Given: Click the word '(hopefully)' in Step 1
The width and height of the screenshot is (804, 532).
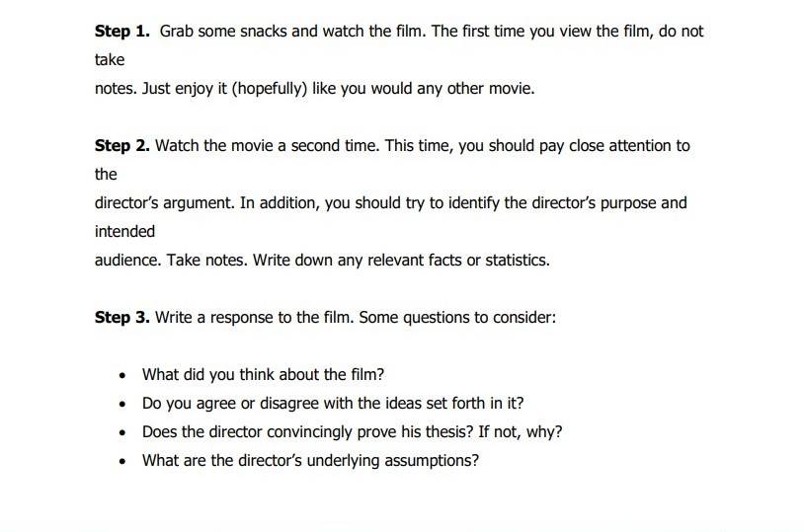Looking at the screenshot, I should click(270, 89).
